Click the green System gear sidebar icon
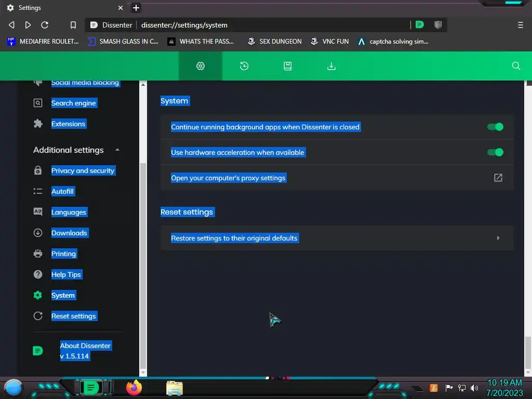532x399 pixels. (x=38, y=296)
